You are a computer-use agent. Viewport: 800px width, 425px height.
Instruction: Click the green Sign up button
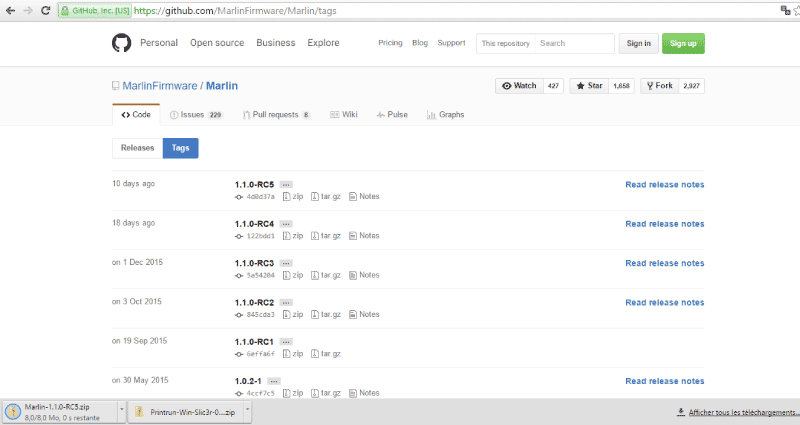683,43
